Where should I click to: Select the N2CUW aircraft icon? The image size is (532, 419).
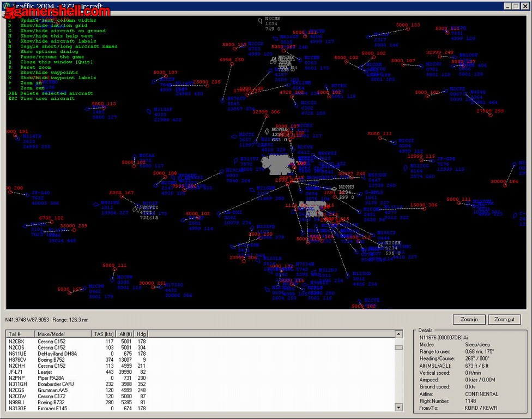point(112,279)
